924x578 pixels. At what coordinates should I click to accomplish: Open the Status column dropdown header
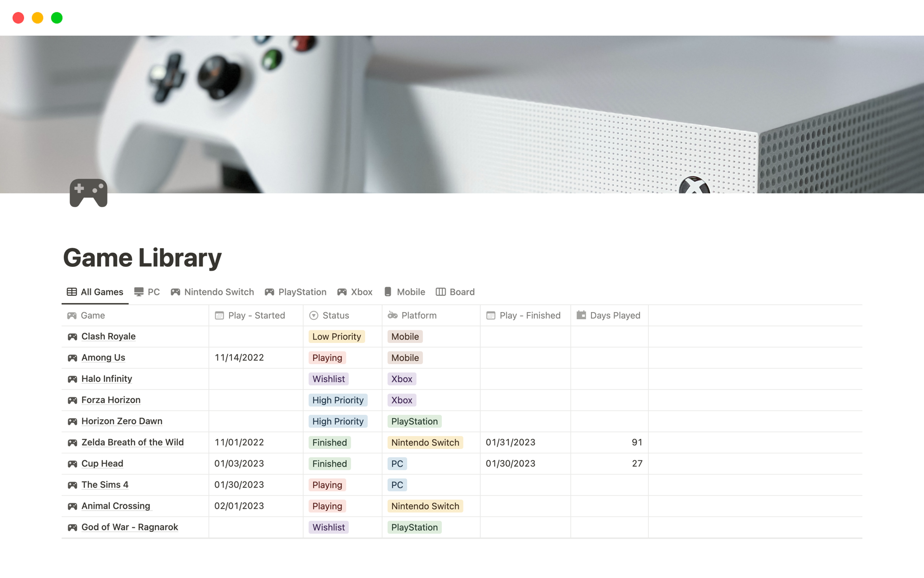point(313,315)
